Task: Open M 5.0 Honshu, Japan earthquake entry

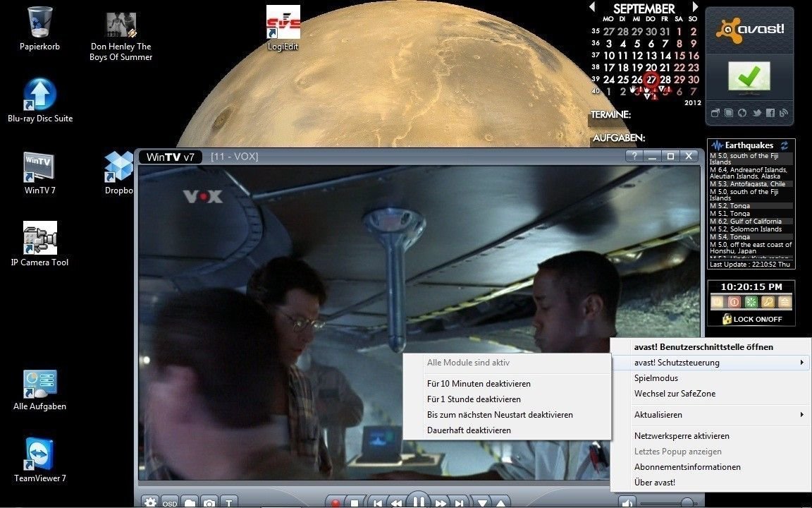Action: (x=751, y=248)
